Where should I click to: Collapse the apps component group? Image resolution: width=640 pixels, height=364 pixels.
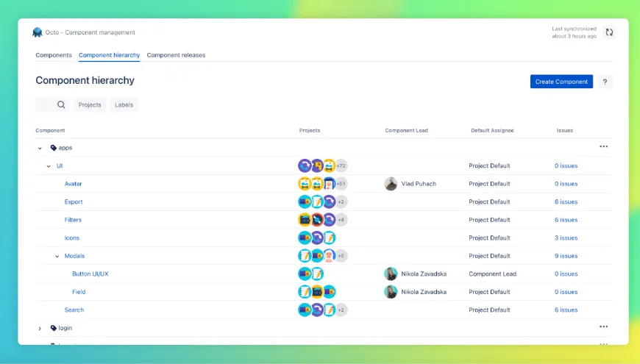coord(40,148)
